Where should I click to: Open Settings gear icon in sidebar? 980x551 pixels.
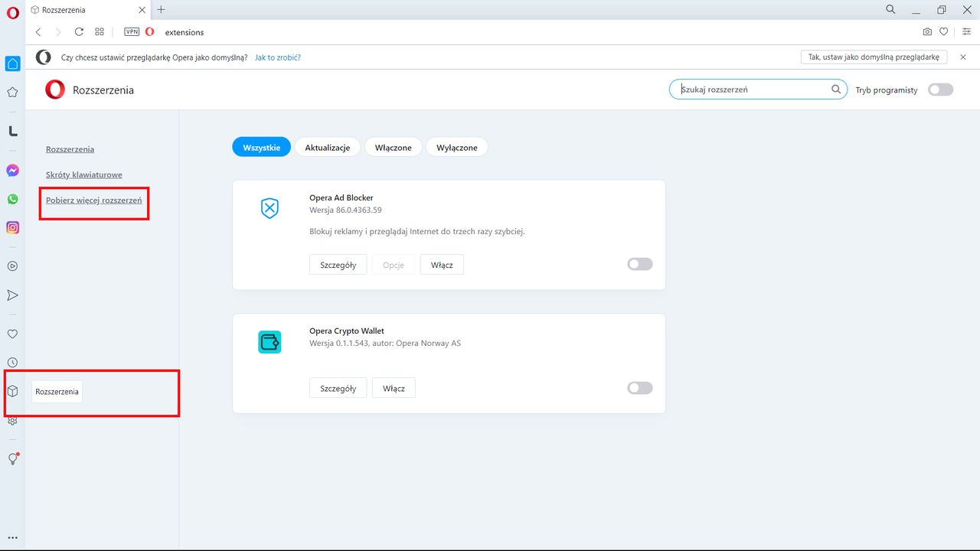(12, 421)
